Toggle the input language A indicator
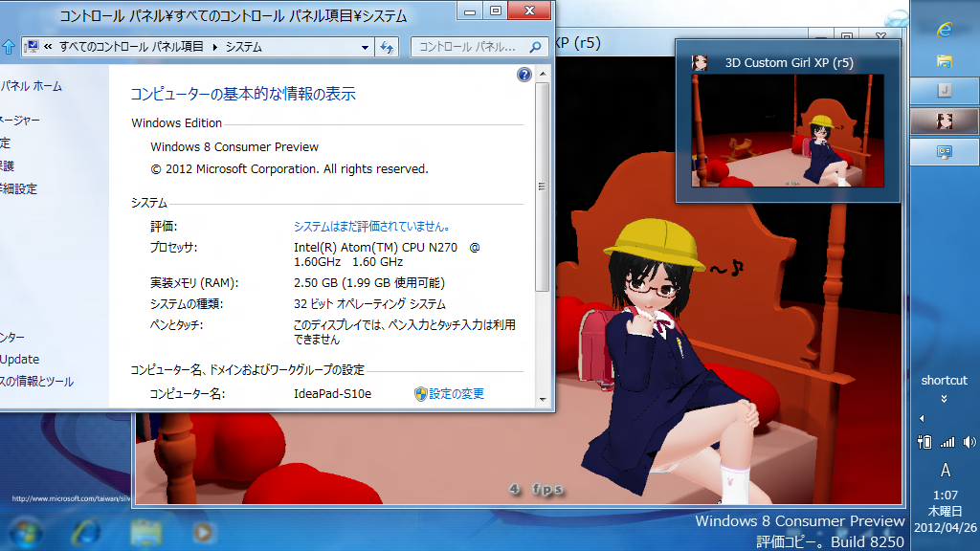980x551 pixels. point(945,471)
